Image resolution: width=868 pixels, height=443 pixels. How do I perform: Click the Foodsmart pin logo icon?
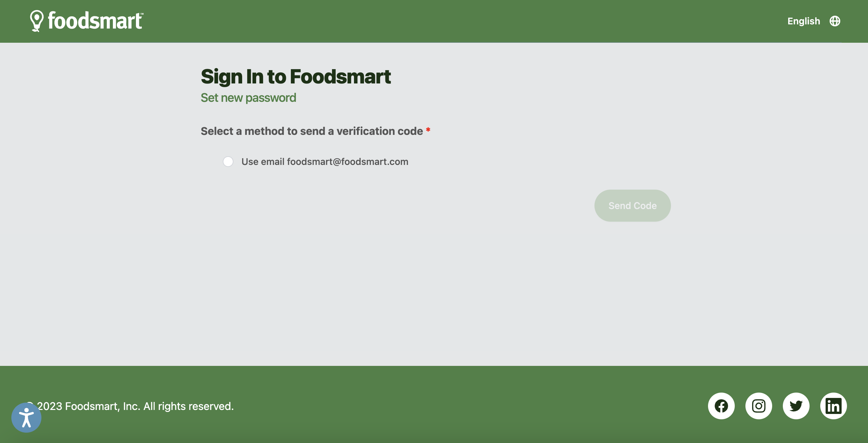(x=37, y=21)
